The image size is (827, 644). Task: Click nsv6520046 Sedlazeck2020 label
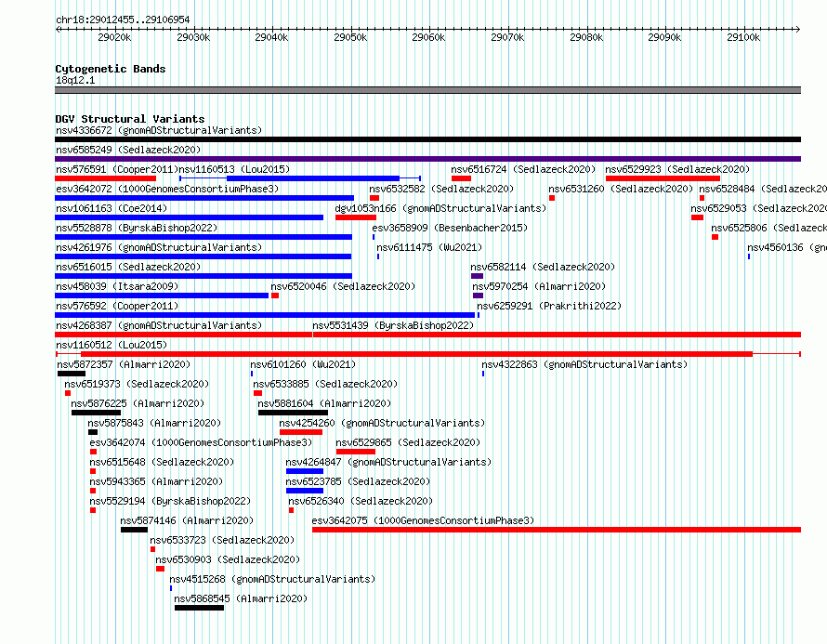343,286
